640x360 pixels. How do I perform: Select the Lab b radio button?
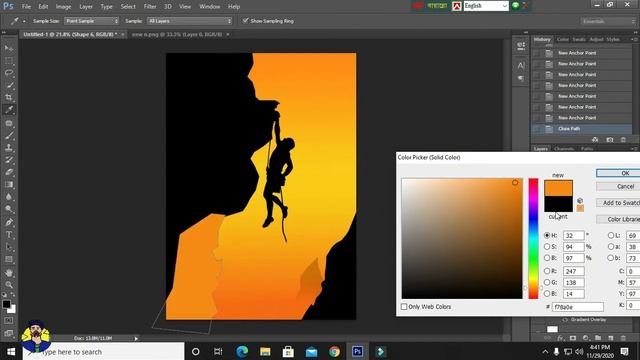click(611, 258)
